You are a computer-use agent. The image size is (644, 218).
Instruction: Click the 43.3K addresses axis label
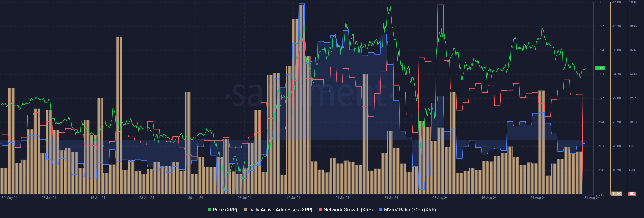(x=617, y=26)
